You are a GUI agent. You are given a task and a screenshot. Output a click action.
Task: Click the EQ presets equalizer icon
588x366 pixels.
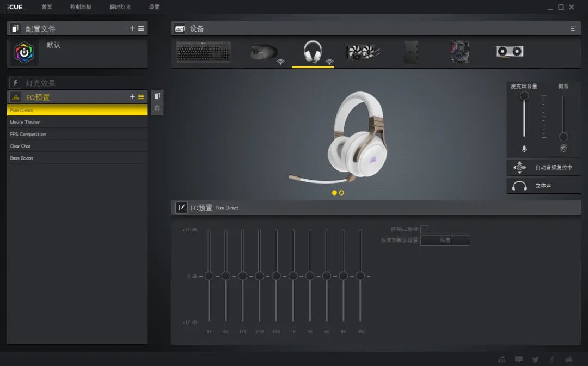(15, 97)
